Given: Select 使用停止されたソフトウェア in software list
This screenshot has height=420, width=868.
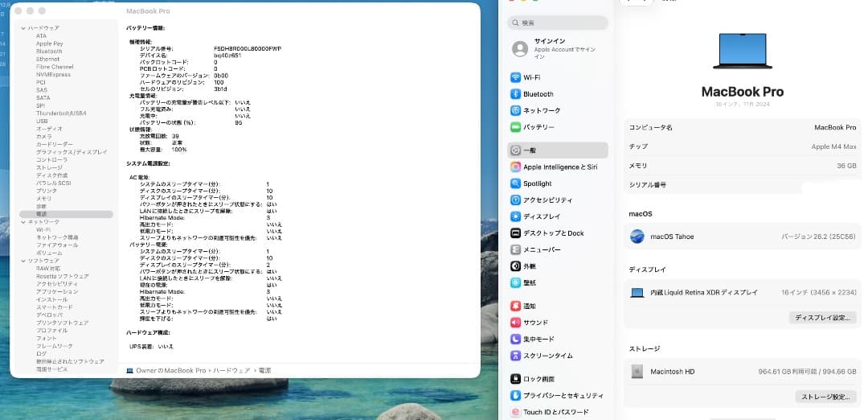Looking at the screenshot, I should pos(70,362).
